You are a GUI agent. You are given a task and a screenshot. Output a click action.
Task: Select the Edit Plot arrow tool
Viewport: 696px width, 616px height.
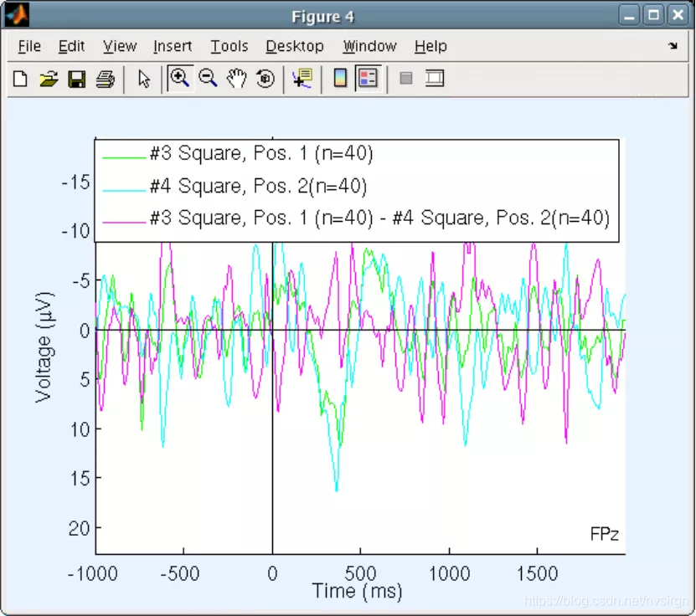[144, 79]
